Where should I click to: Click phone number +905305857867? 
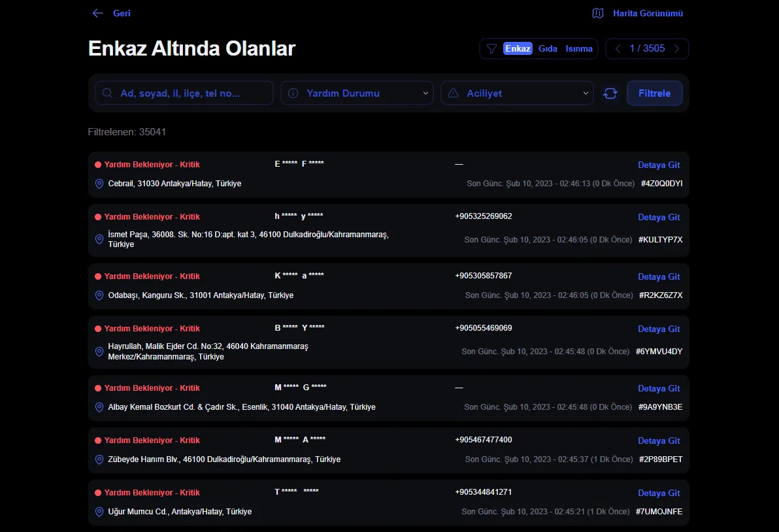click(x=484, y=276)
